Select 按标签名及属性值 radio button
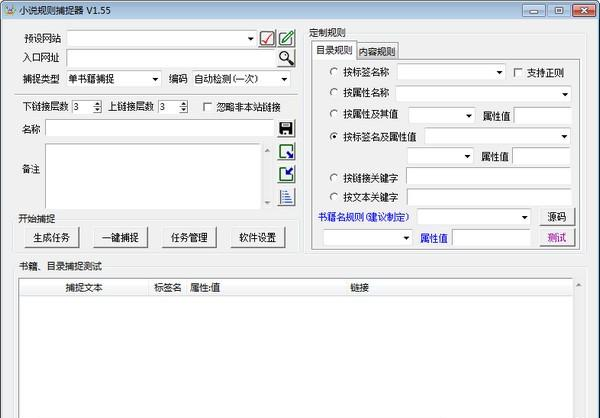The width and height of the screenshot is (600, 418). pos(334,136)
